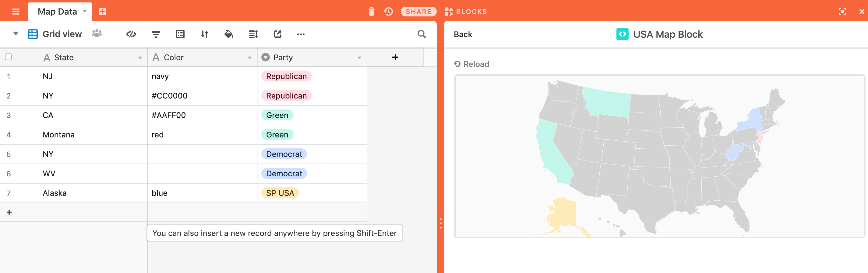Open the hamburger menu

tap(16, 12)
